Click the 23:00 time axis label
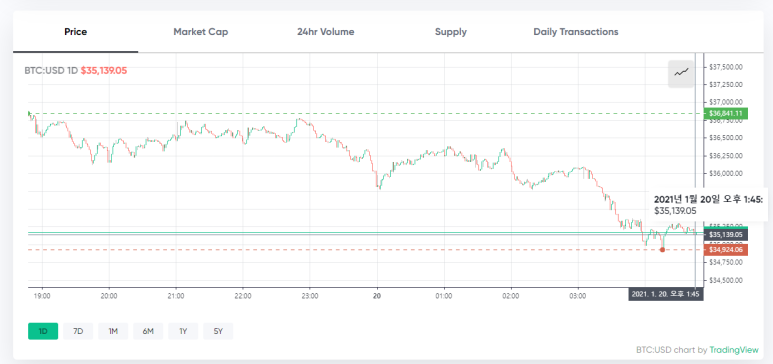The height and width of the screenshot is (364, 773). [x=310, y=296]
